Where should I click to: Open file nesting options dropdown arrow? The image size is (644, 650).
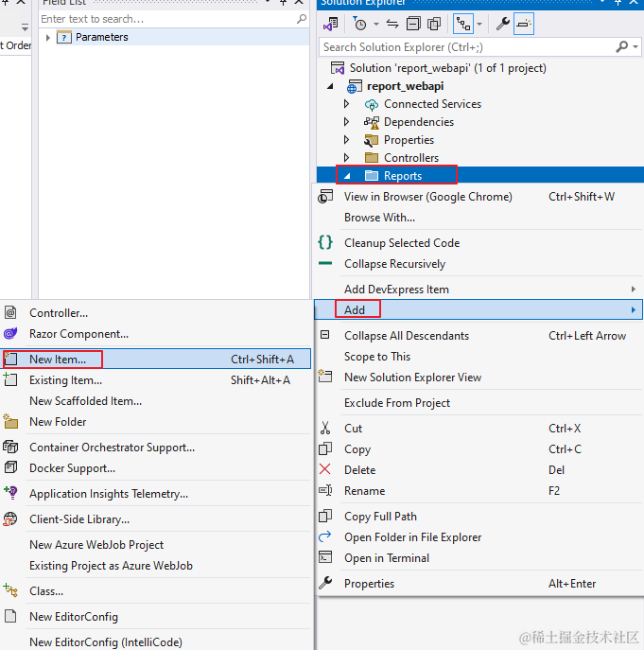pyautogui.click(x=479, y=24)
